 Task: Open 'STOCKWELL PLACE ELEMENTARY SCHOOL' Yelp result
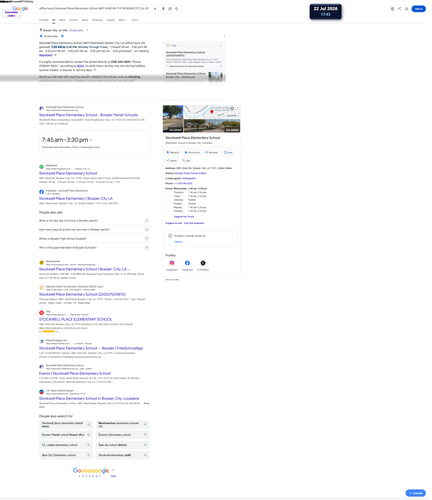76,319
